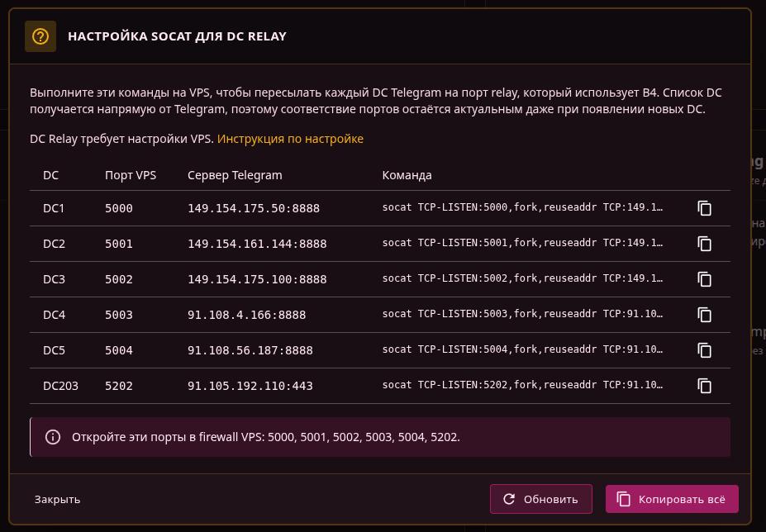Select the DC5 row label
766x532 pixels.
click(55, 350)
